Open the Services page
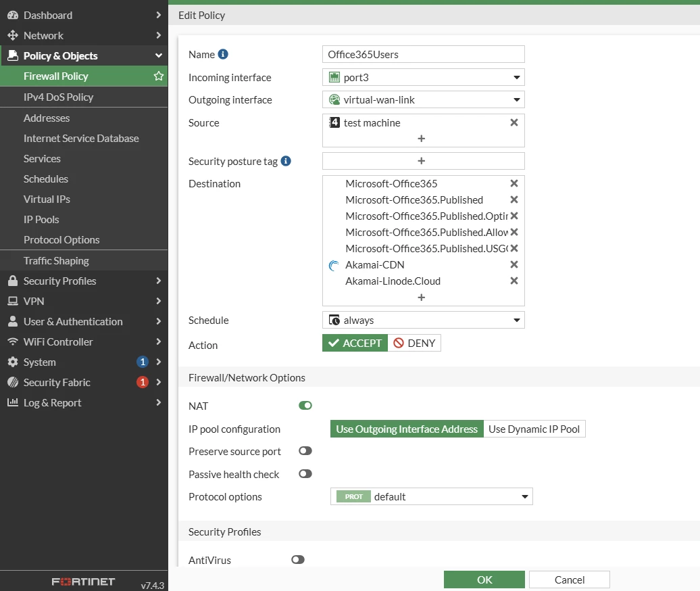Screen dimensions: 700x591 [x=84, y=159]
